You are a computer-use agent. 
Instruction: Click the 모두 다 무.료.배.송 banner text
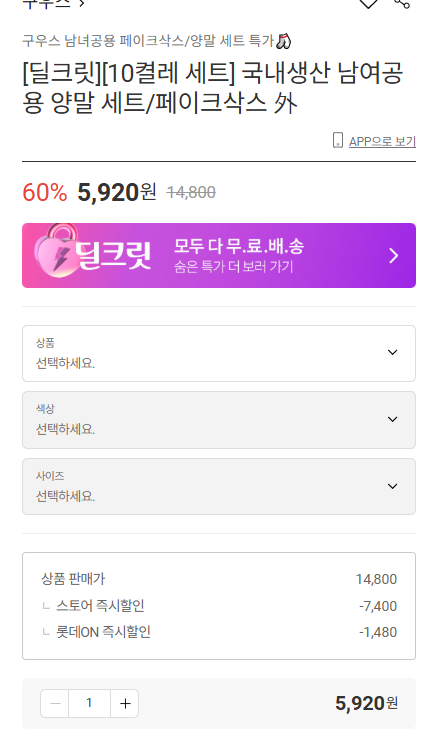238,246
